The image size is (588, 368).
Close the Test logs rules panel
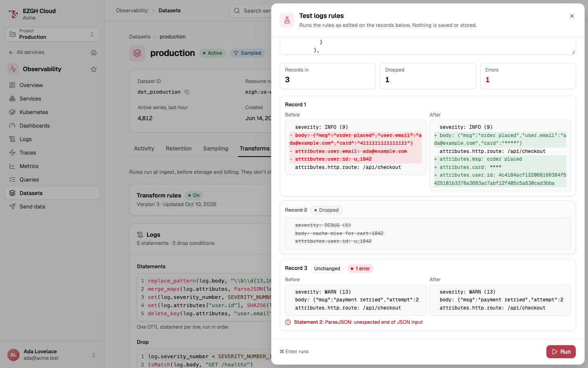[572, 16]
